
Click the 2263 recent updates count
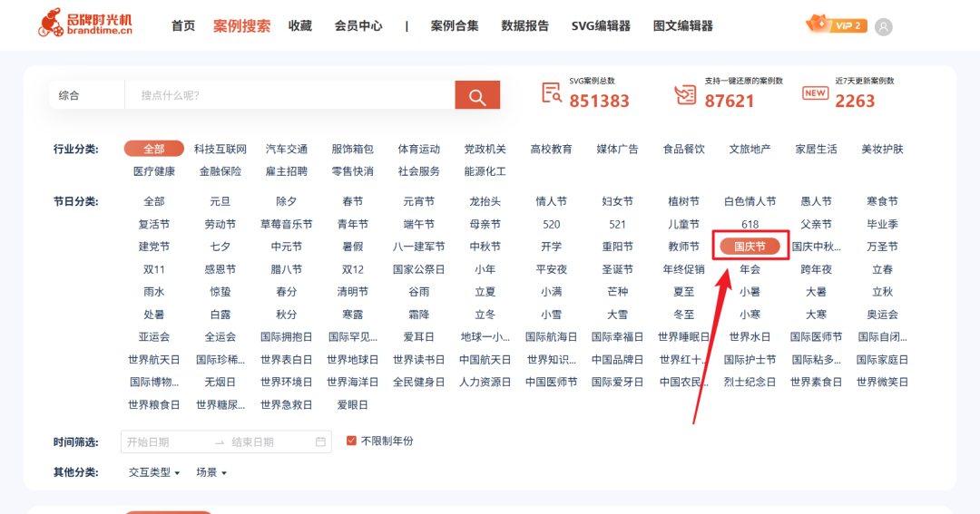click(855, 102)
